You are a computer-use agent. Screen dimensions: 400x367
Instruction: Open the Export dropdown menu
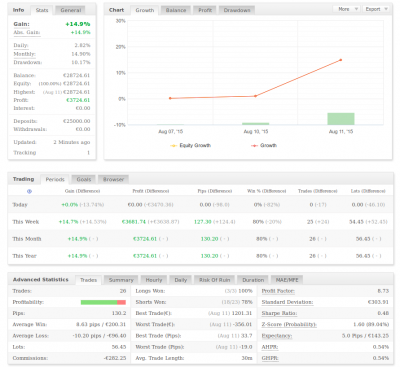pos(375,9)
